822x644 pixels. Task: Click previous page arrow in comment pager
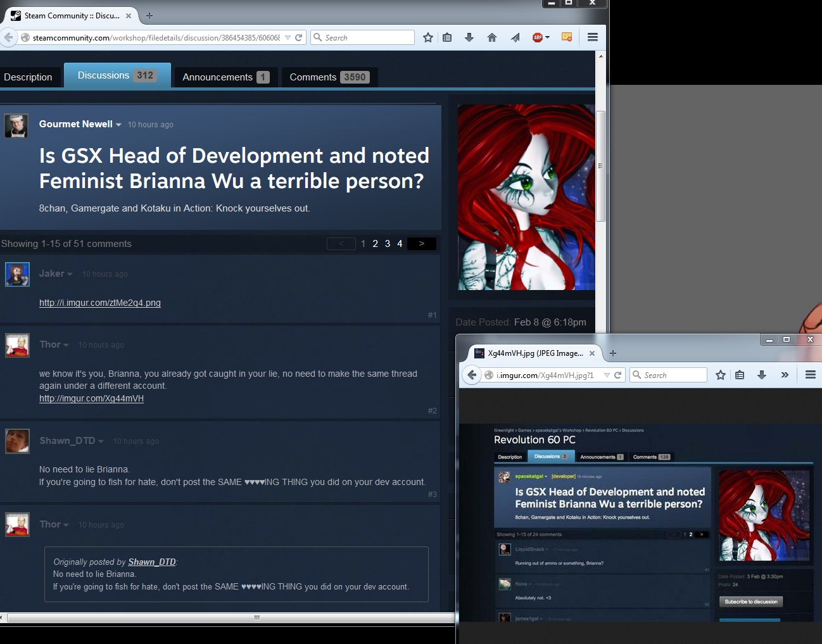[341, 244]
